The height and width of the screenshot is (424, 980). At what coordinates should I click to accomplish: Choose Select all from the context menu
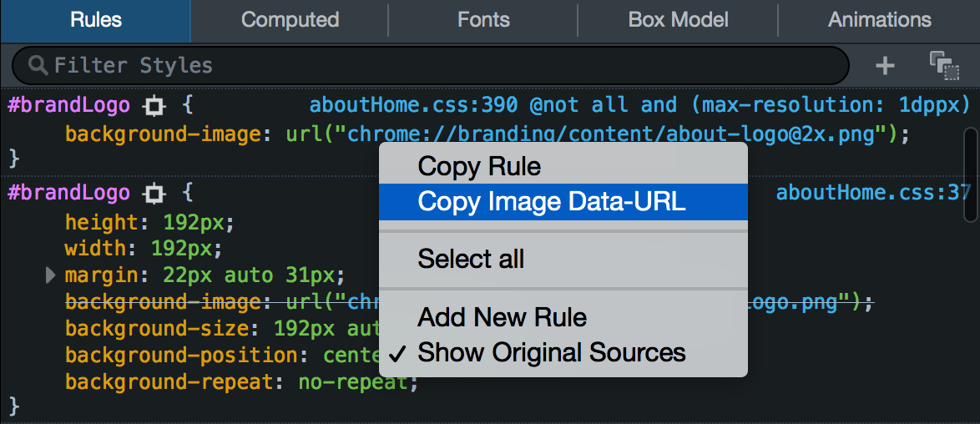(x=471, y=259)
